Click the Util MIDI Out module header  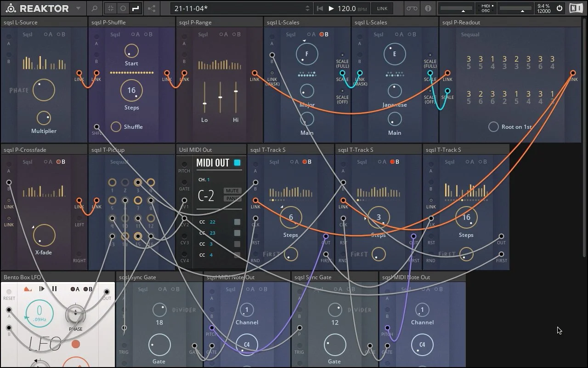tap(211, 149)
